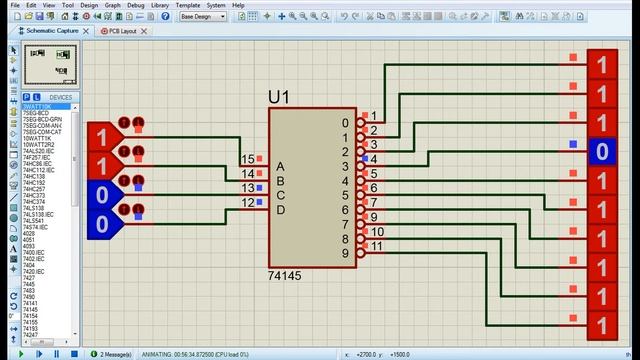
Task: Click the Rotate Clockwise icon
Action: [13, 296]
